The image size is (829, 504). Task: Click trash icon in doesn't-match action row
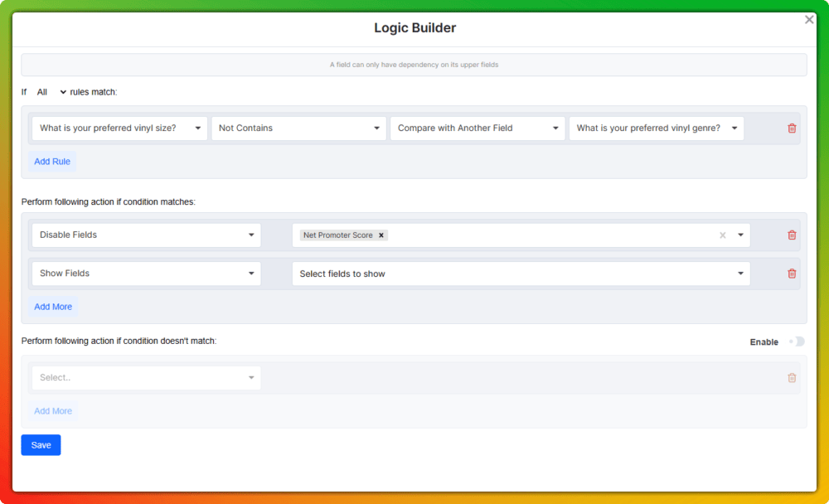pyautogui.click(x=792, y=378)
